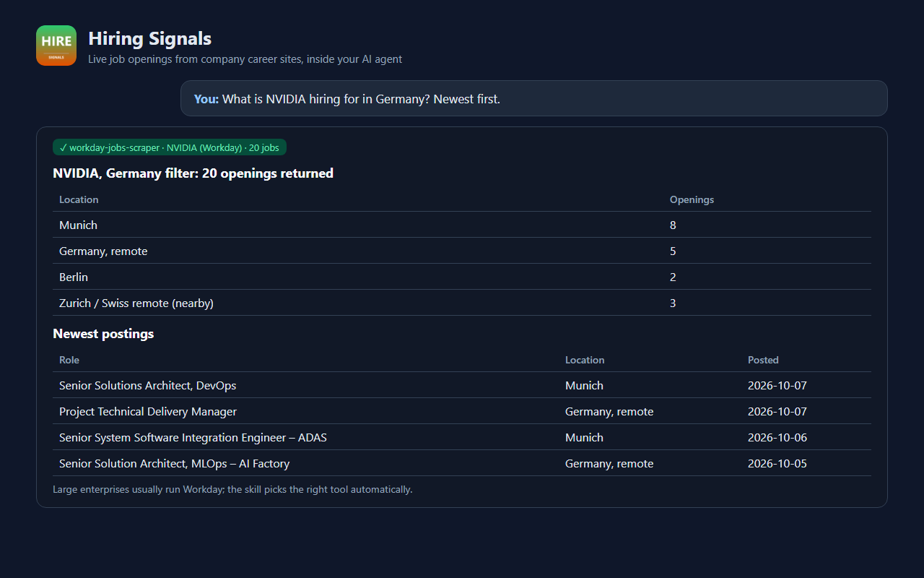This screenshot has height=578, width=924.
Task: Click location of the MLOps AI Factory role
Action: 609,464
